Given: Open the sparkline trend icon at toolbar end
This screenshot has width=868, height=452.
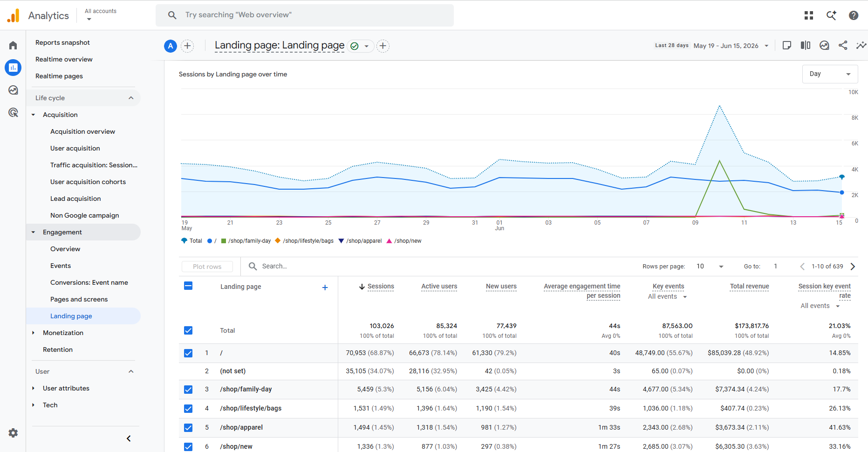Looking at the screenshot, I should click(861, 45).
